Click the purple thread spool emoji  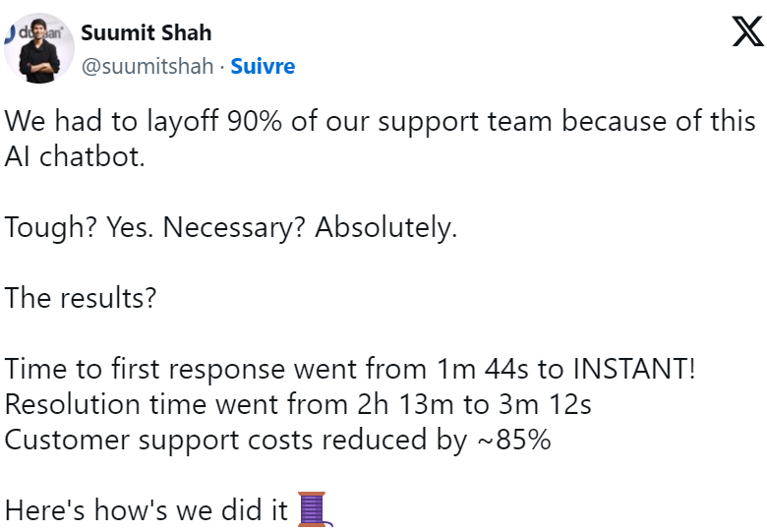[315, 509]
